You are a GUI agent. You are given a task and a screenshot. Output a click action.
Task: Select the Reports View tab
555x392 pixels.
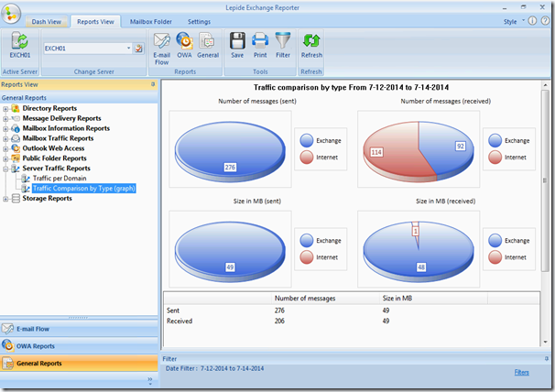(95, 22)
